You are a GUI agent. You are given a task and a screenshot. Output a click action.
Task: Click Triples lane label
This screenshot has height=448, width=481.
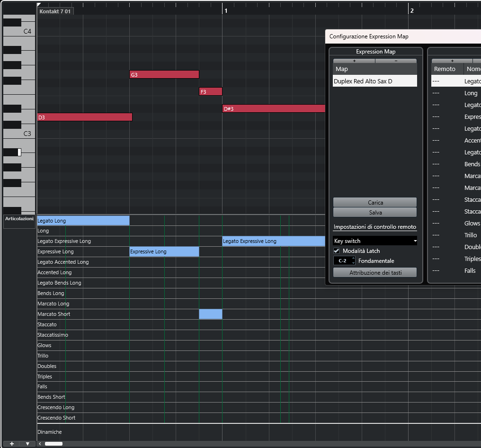[45, 377]
